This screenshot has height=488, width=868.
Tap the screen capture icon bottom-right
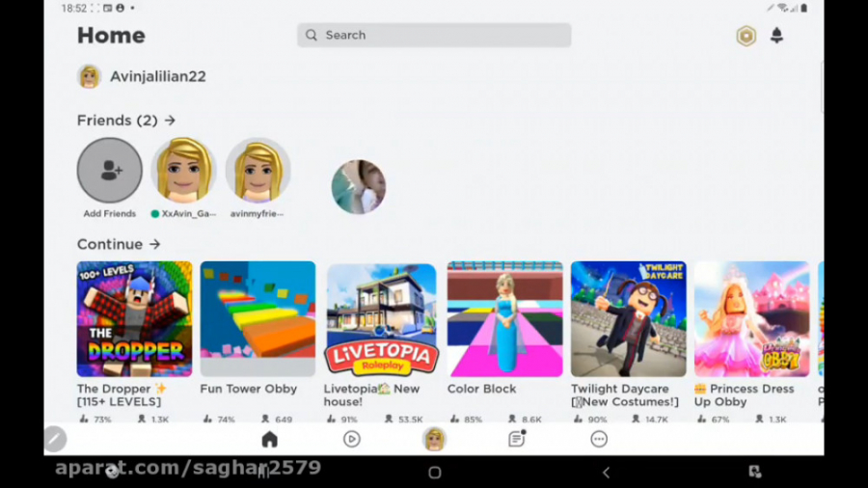(754, 472)
